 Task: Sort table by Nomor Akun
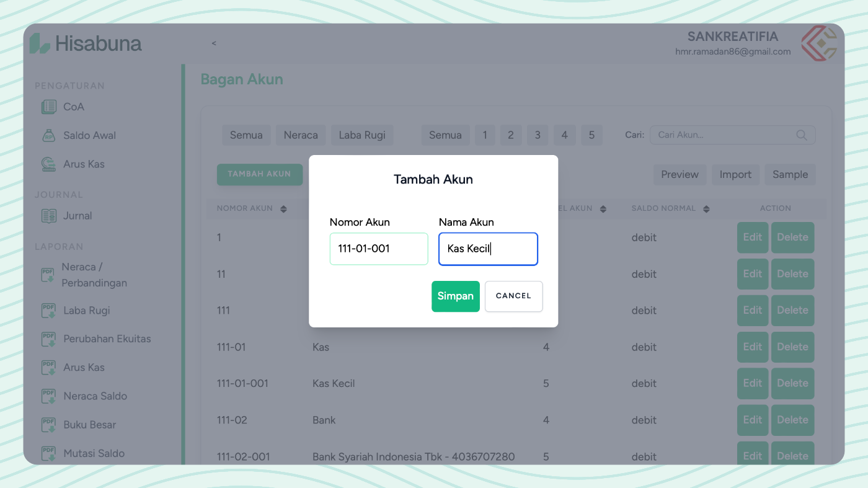[x=284, y=208]
